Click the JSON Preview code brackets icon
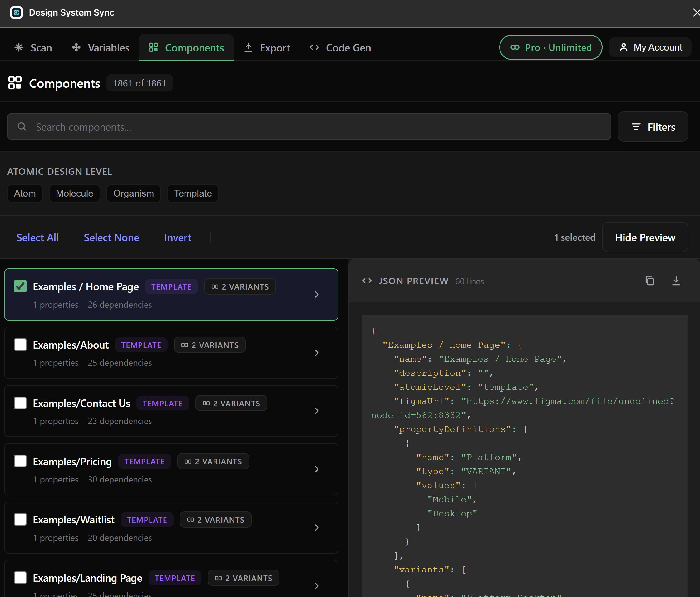The image size is (700, 597). click(x=367, y=281)
